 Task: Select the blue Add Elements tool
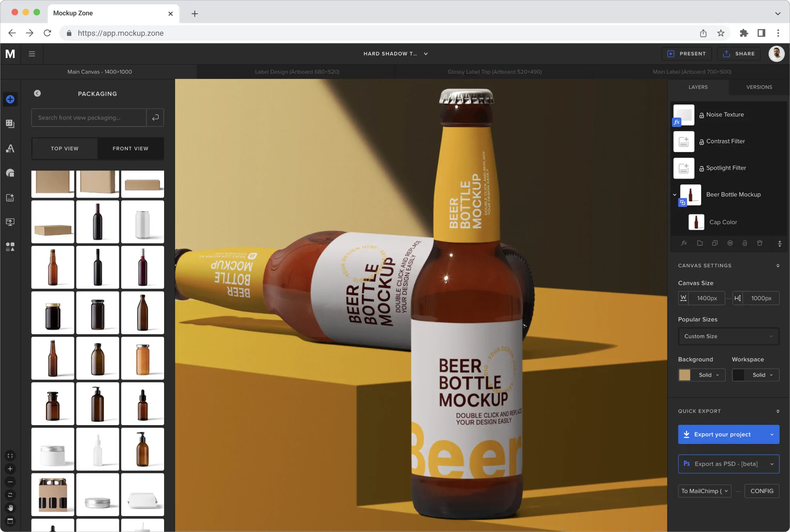tap(10, 99)
